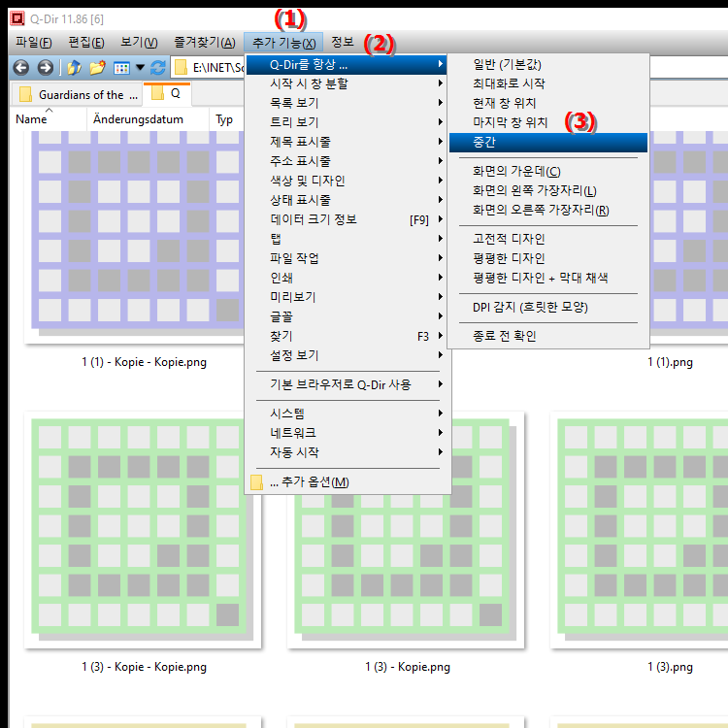
Task: Select 평평한 디자인 option
Action: tap(548, 258)
